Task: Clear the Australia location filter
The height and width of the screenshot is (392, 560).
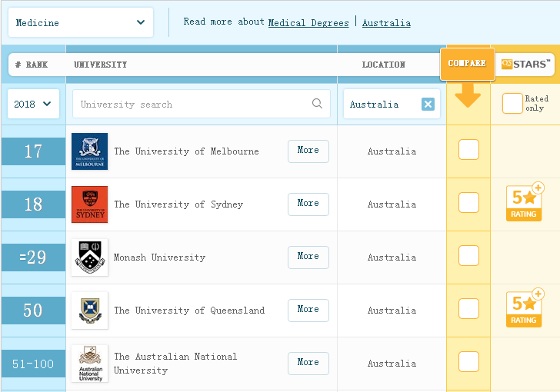Action: click(428, 105)
